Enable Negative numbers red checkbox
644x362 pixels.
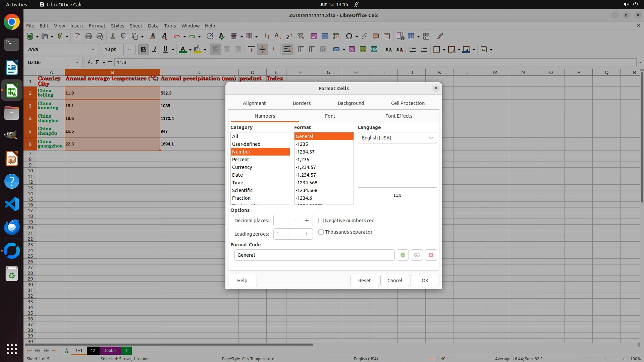point(321,221)
